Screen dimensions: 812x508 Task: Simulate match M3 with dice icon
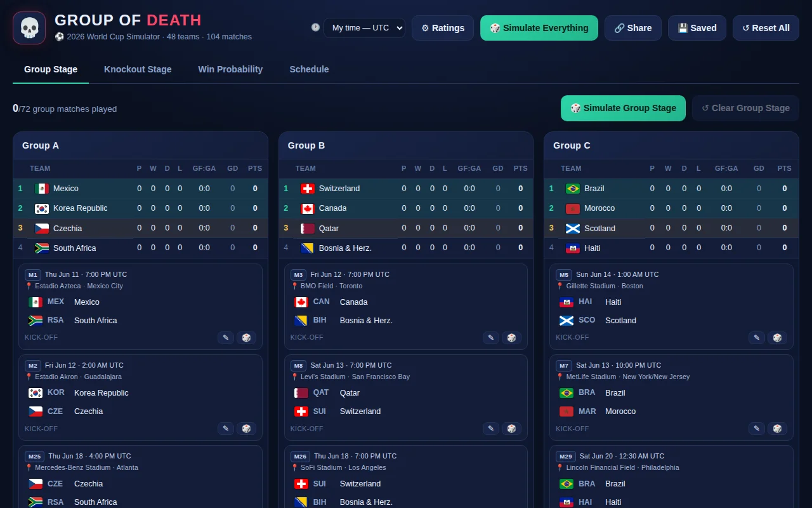tap(512, 338)
